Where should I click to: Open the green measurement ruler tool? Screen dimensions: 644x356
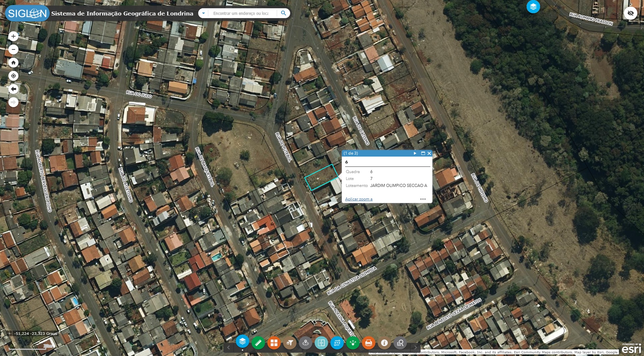258,343
